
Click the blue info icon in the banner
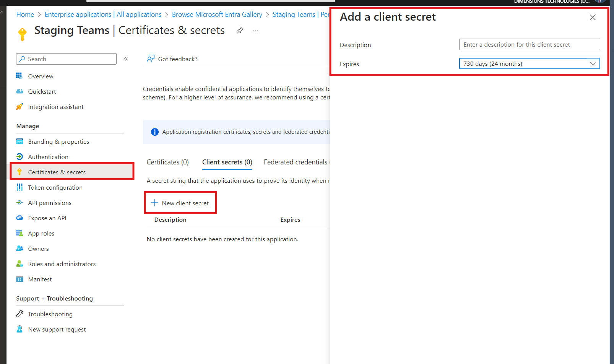(x=155, y=132)
